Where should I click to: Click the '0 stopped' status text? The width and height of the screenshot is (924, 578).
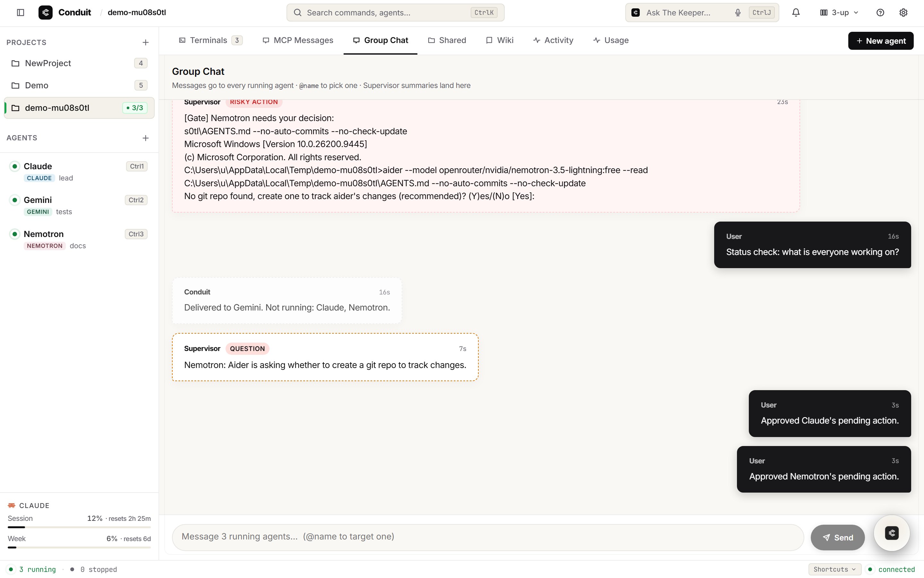click(98, 570)
